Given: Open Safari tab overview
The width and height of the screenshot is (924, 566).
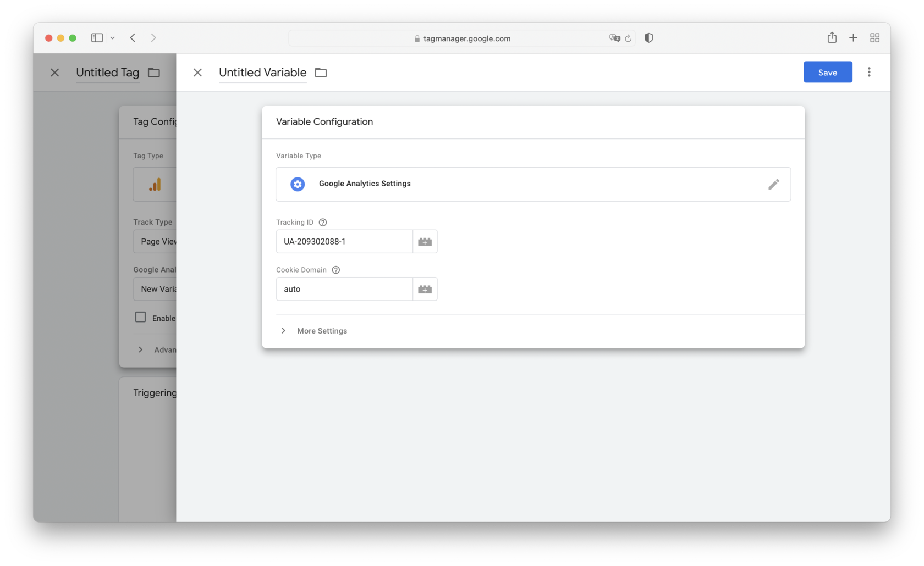Looking at the screenshot, I should coord(875,37).
